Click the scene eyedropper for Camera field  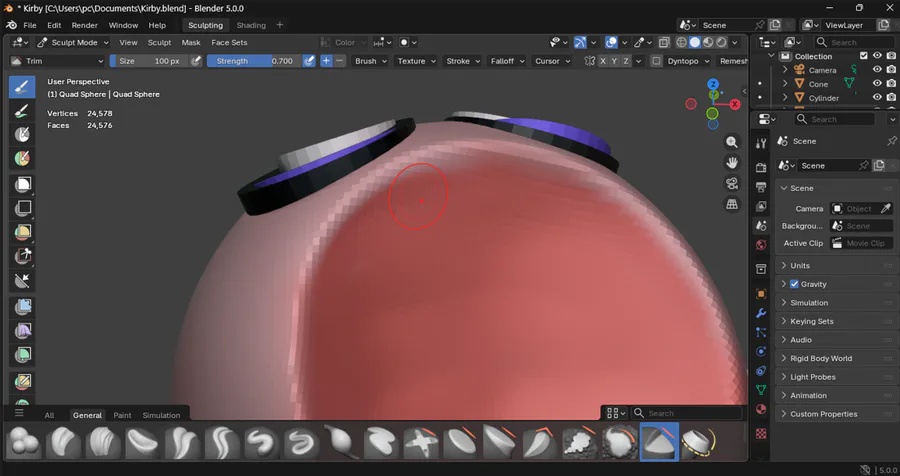886,208
